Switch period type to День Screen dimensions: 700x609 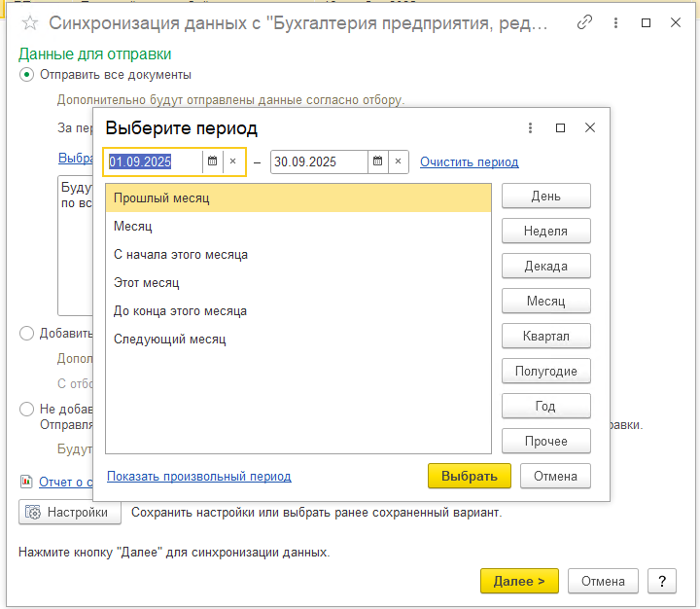click(546, 196)
